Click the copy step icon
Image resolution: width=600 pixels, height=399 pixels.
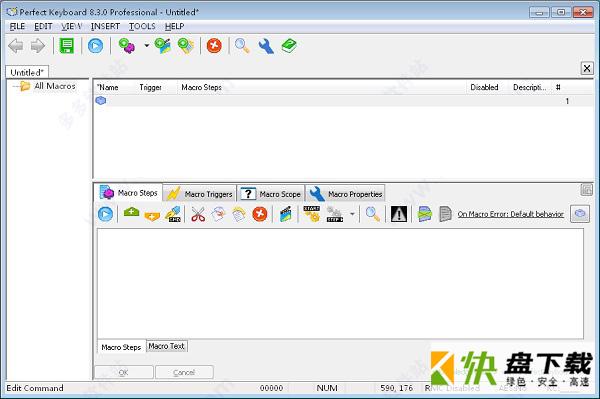(218, 214)
